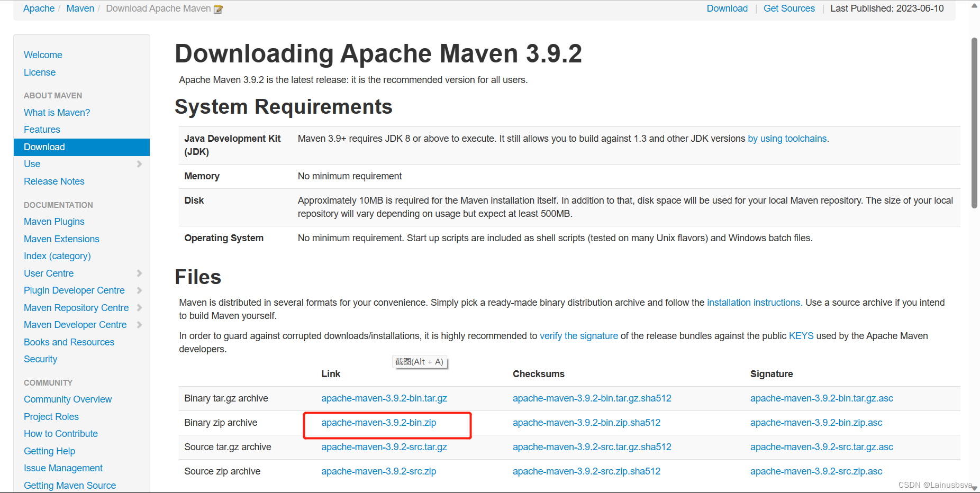Go to the Features page
Image resolution: width=980 pixels, height=493 pixels.
point(42,130)
